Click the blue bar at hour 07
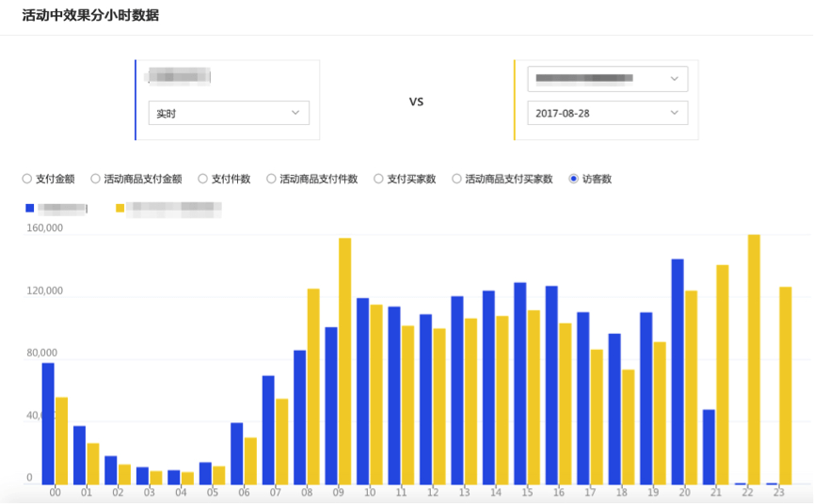This screenshot has height=504, width=814. pos(268,431)
